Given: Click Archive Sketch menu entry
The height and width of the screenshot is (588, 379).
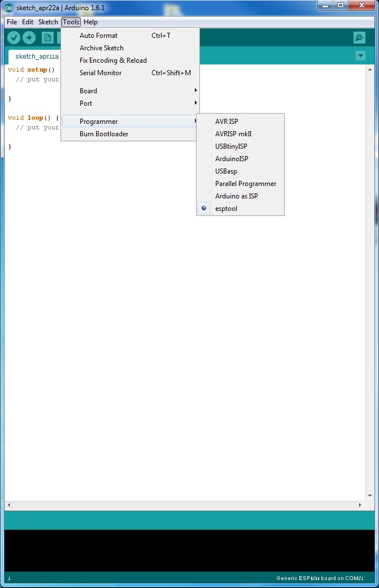Looking at the screenshot, I should click(130, 47).
